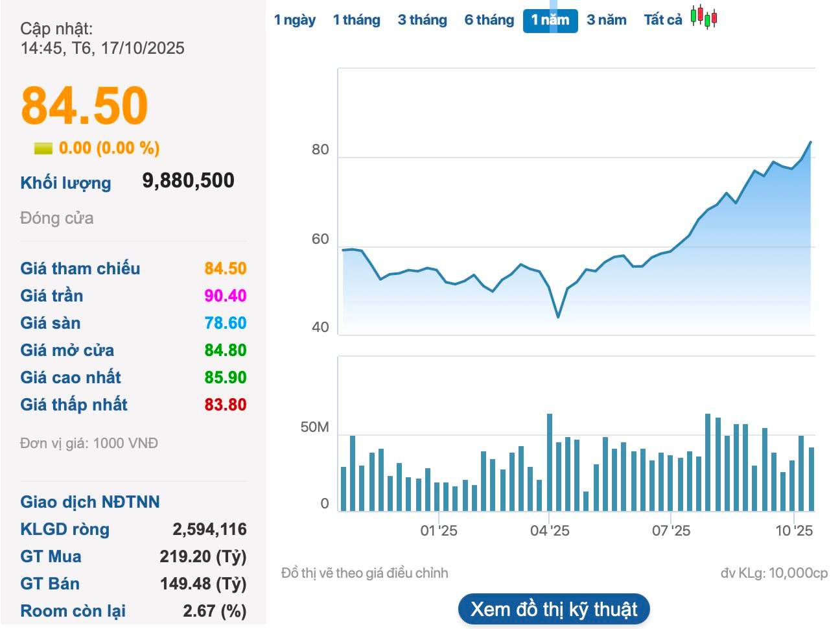
Task: Select net volume value 2,594,116
Action: coord(210,529)
